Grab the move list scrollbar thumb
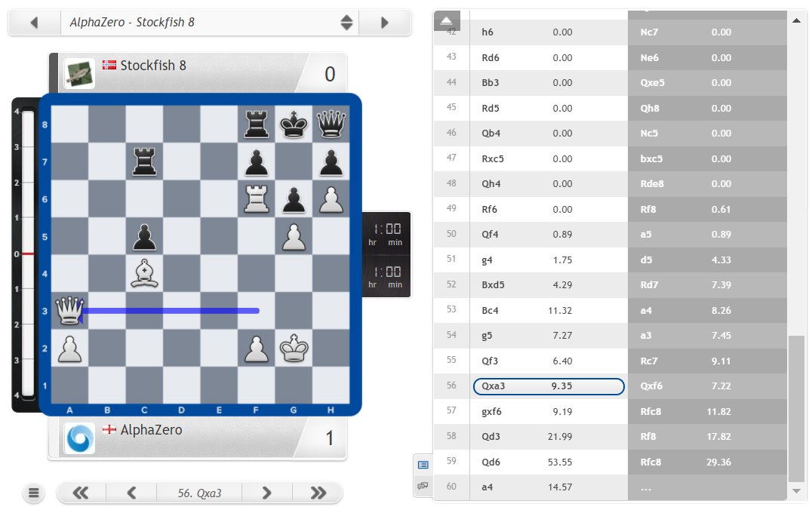Screen dimensions: 812x510 click(796, 409)
